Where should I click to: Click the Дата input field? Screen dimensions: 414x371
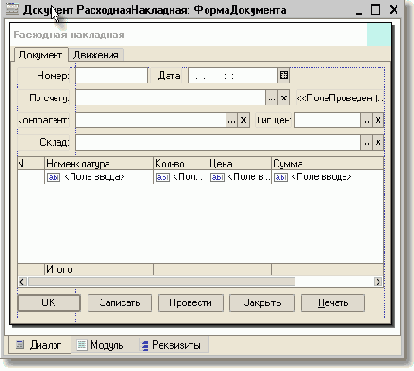pos(233,76)
